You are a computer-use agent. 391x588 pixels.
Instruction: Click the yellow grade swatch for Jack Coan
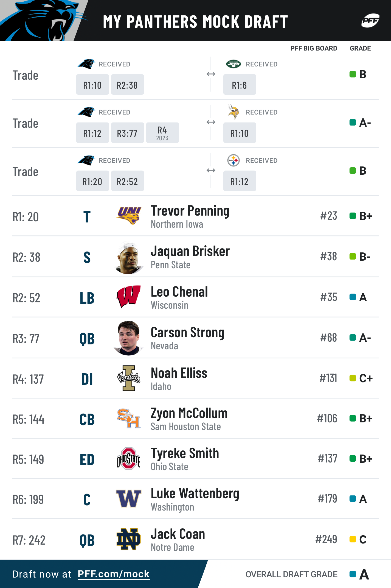point(353,539)
